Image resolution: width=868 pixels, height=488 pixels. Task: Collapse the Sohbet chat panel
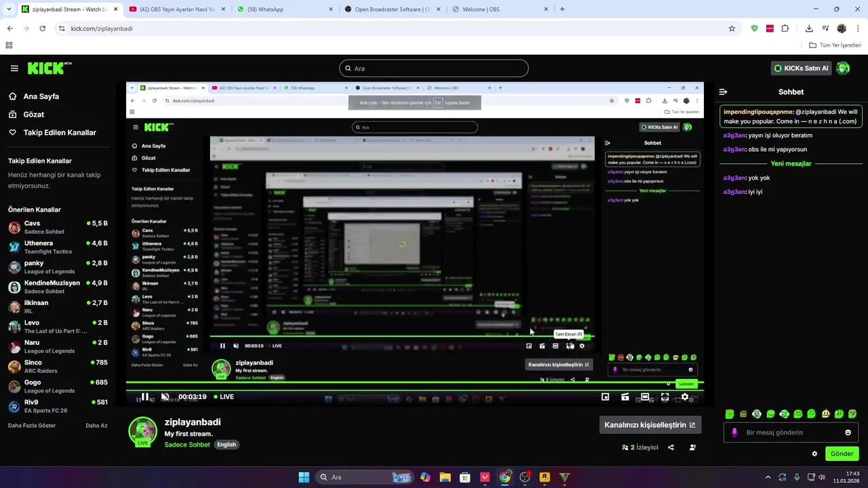click(x=723, y=91)
